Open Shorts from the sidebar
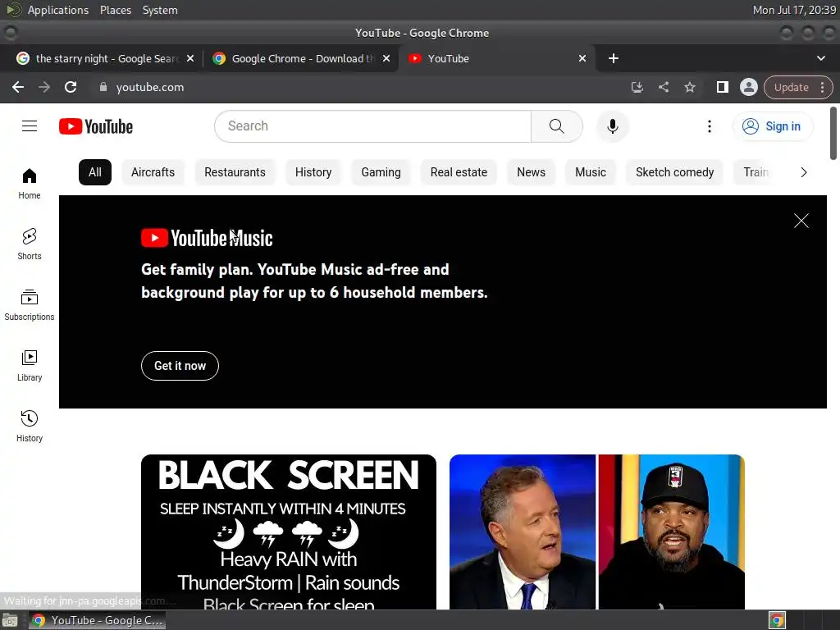Screen dimensions: 840x630 pos(30,244)
